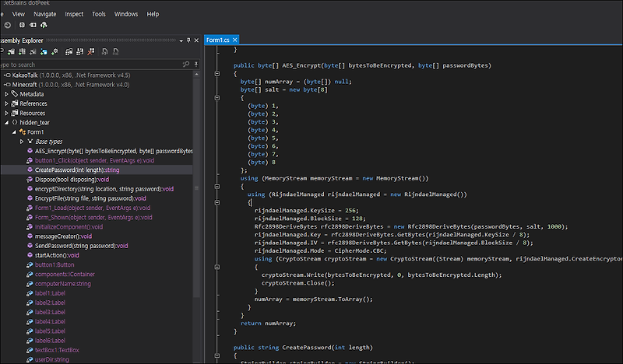623x364 pixels.
Task: Collapse the MemoryStream using block fold
Action: [x=217, y=186]
